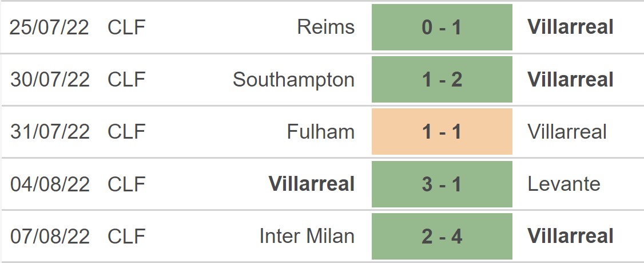Select Villarreal in the Southampton match row
Screen dimensions: 644x263
[x=570, y=80]
